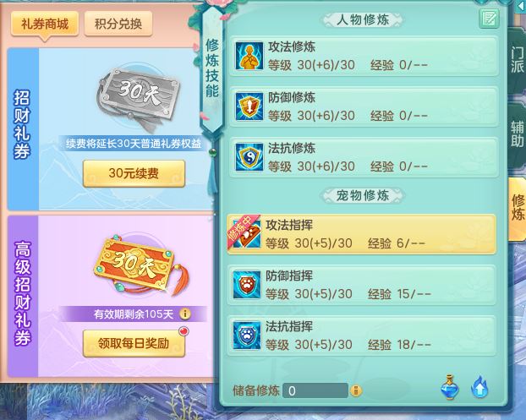Open the 修炼 side tab
Viewport: 526px width, 420px height.
(x=518, y=208)
